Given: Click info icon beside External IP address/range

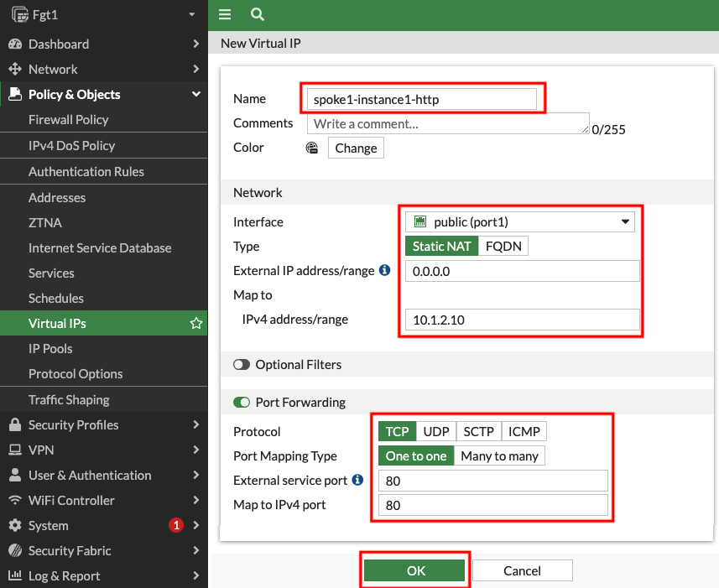Looking at the screenshot, I should (385, 270).
